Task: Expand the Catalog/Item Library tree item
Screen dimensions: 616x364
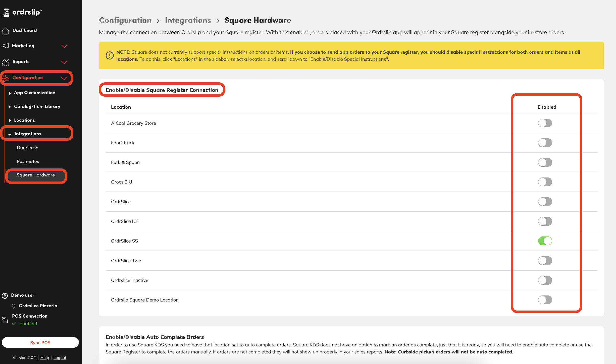Action: [10, 107]
